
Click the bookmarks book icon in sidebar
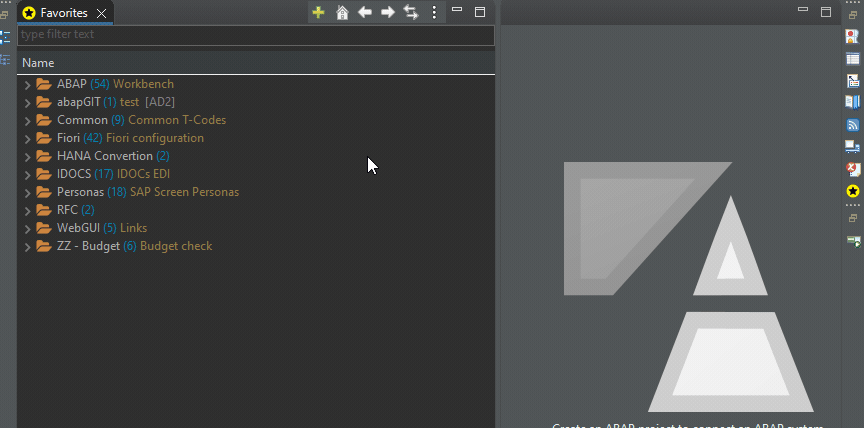[852, 102]
